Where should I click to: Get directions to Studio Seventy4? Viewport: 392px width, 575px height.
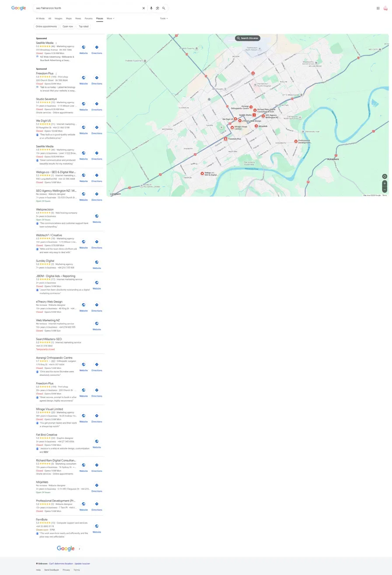(97, 104)
